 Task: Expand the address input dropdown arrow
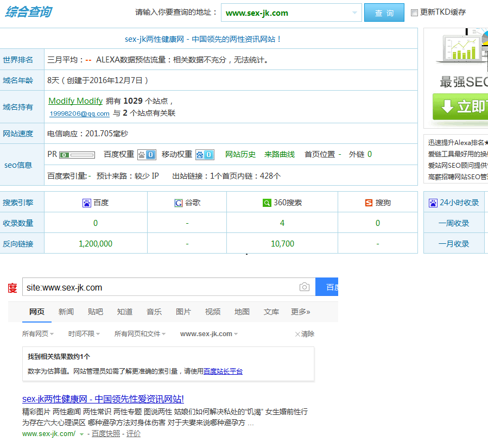[354, 12]
